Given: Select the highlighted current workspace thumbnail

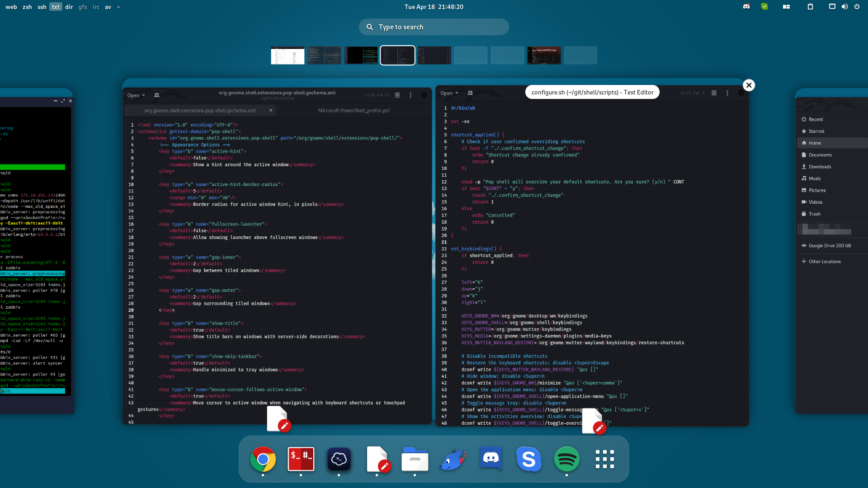Looking at the screenshot, I should (x=397, y=55).
